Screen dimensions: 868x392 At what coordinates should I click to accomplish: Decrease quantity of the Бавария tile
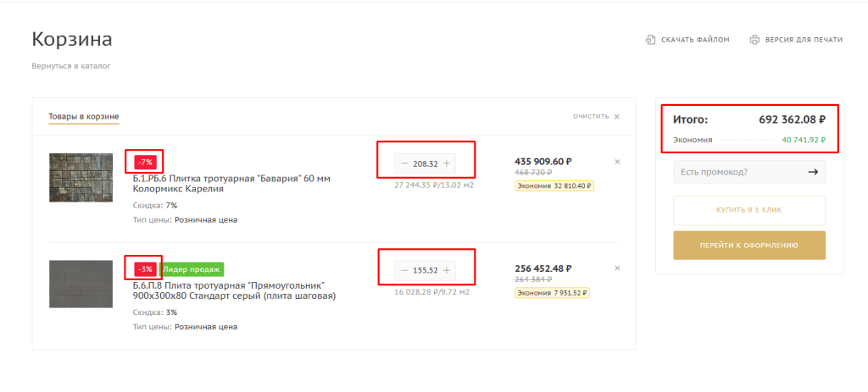404,163
